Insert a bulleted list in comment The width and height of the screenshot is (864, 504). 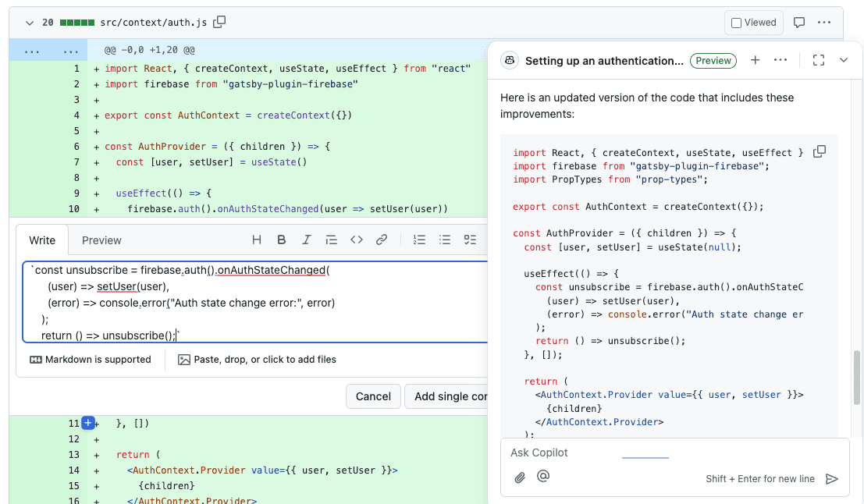pos(445,240)
